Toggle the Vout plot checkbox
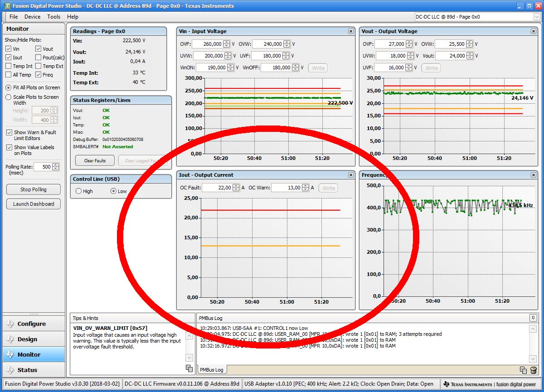The image size is (544, 392). [38, 49]
